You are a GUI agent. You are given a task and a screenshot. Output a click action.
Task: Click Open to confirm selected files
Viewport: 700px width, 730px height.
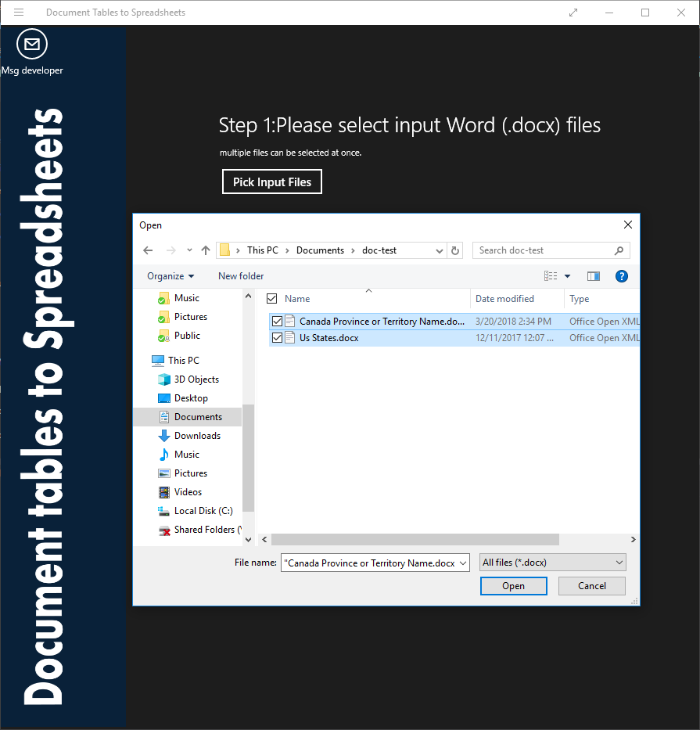point(513,585)
